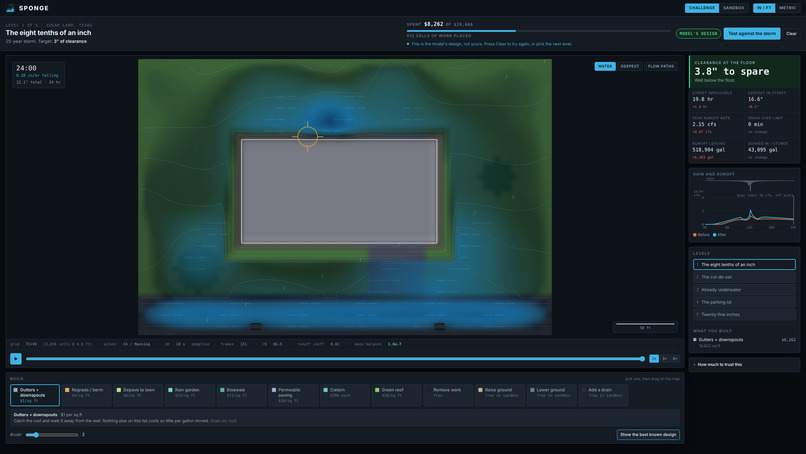806x454 pixels.
Task: Click the 16.6" deepest in street value
Action: pos(755,99)
